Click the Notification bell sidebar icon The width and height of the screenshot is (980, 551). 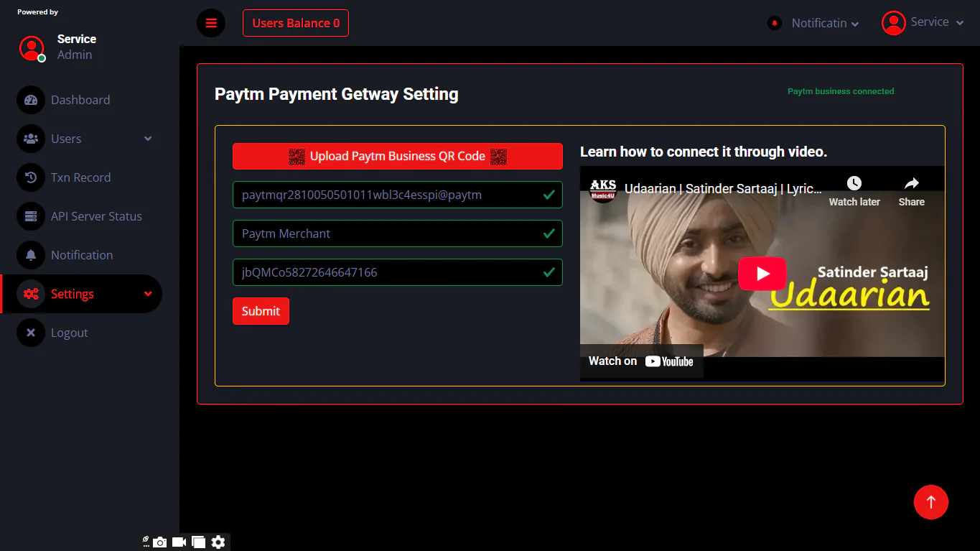(x=31, y=255)
